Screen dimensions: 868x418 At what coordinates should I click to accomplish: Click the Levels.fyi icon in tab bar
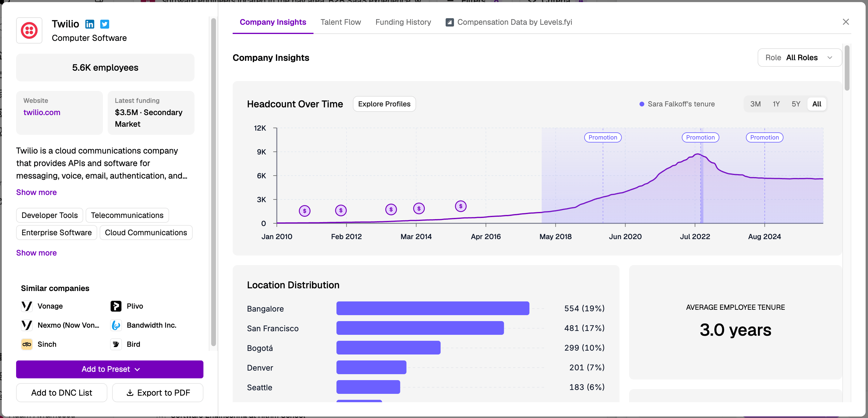(x=450, y=22)
